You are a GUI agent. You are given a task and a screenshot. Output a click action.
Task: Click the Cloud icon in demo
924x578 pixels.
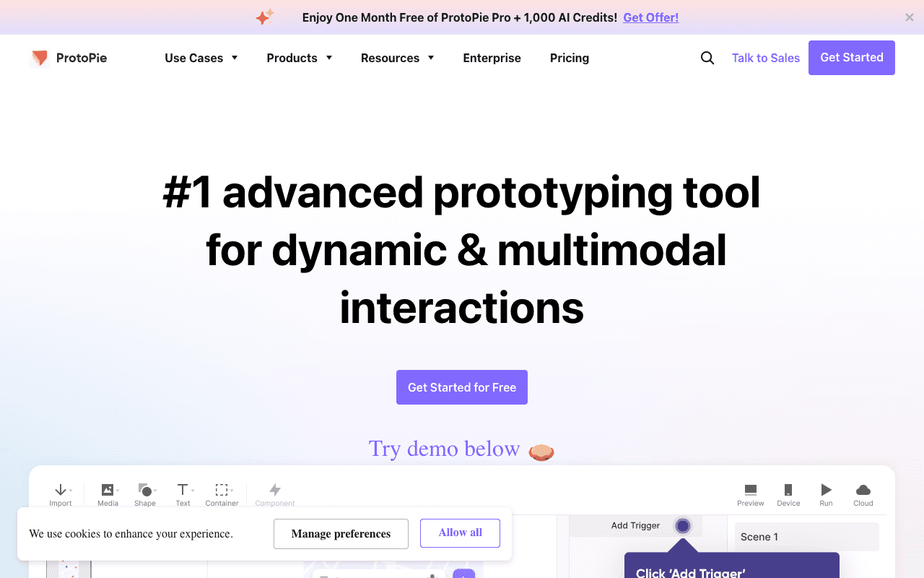[863, 490]
